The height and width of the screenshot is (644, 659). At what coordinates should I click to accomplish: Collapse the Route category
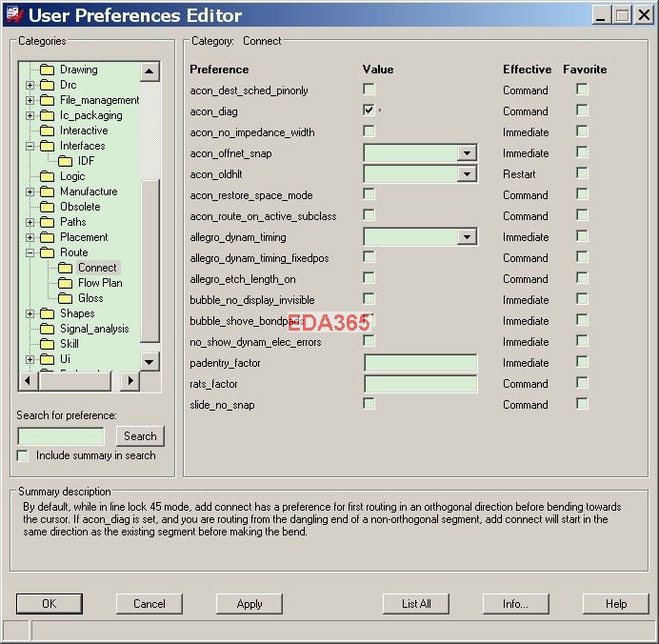click(x=30, y=252)
